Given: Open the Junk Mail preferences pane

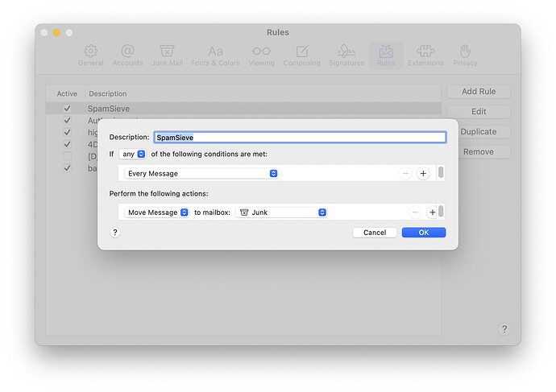Looking at the screenshot, I should pos(167,56).
